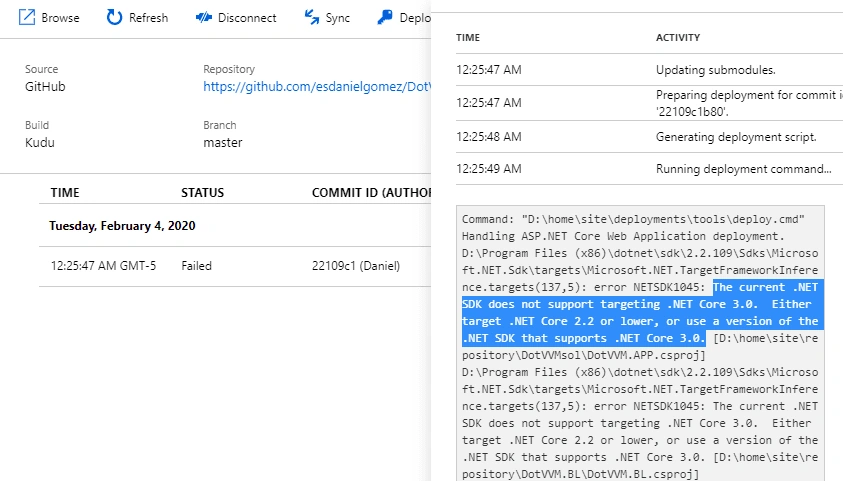The height and width of the screenshot is (481, 843).
Task: Click the TIME column header in deployments table
Action: [x=65, y=192]
